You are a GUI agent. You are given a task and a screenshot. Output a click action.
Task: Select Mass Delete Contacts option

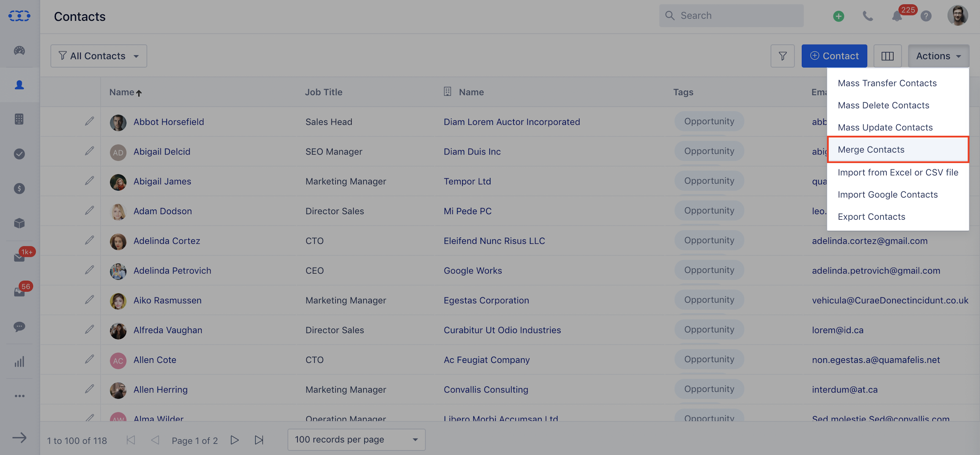[883, 105]
